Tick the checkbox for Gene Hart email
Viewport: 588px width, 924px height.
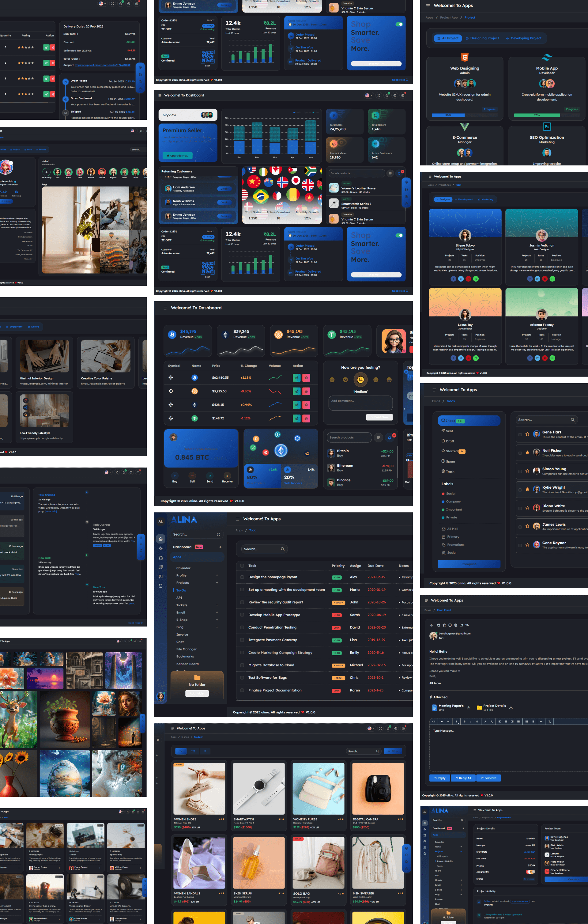tap(520, 435)
